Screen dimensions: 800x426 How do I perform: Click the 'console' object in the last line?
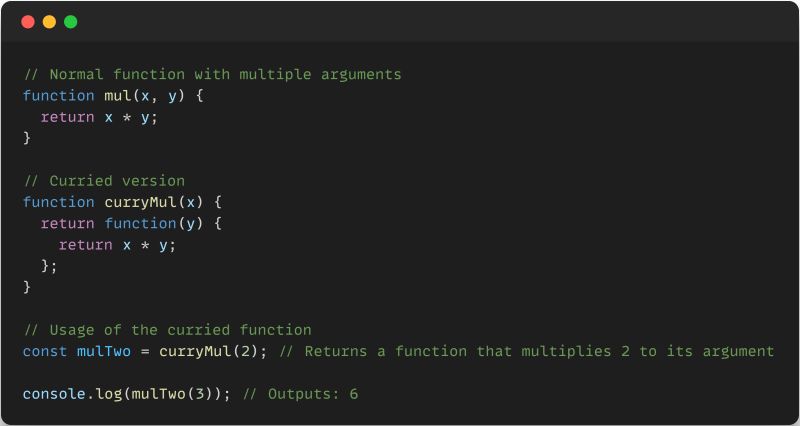pyautogui.click(x=54, y=394)
